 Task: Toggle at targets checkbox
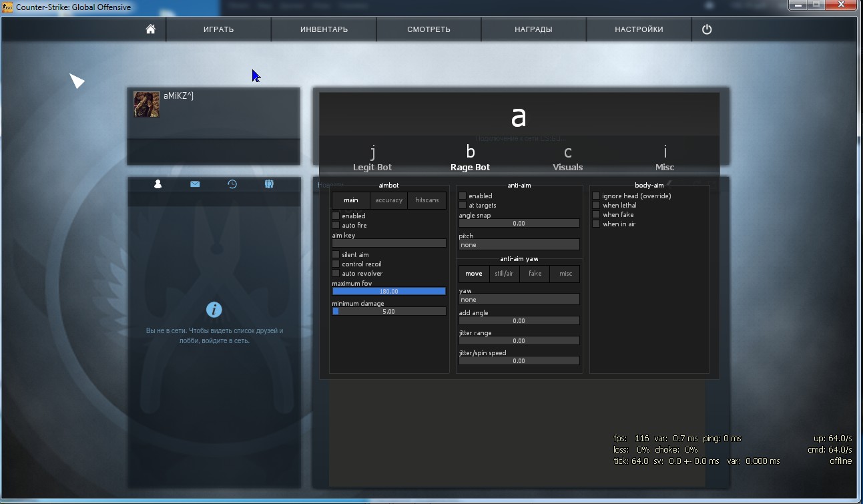pyautogui.click(x=463, y=206)
